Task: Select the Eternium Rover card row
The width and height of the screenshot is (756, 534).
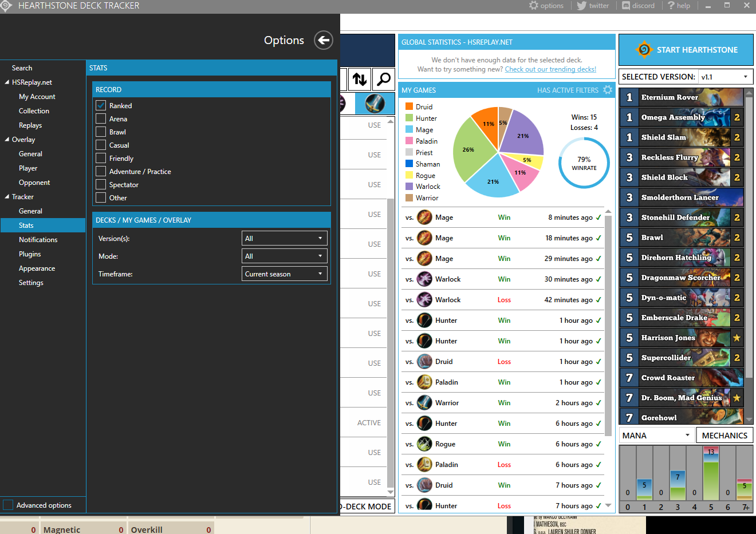Action: coord(682,97)
